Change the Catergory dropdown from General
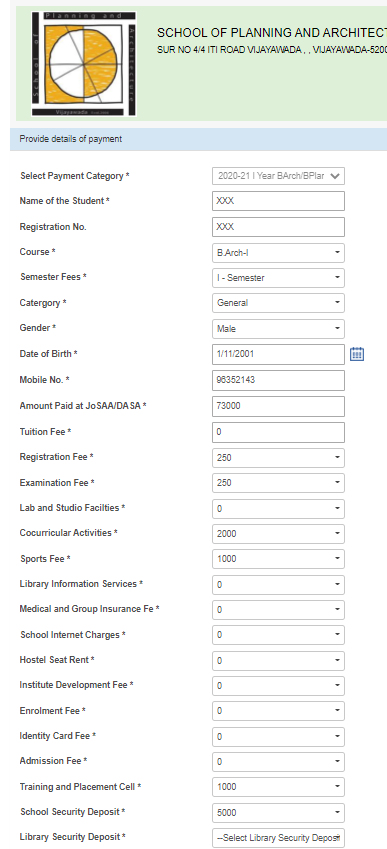The height and width of the screenshot is (849, 387). [x=278, y=303]
